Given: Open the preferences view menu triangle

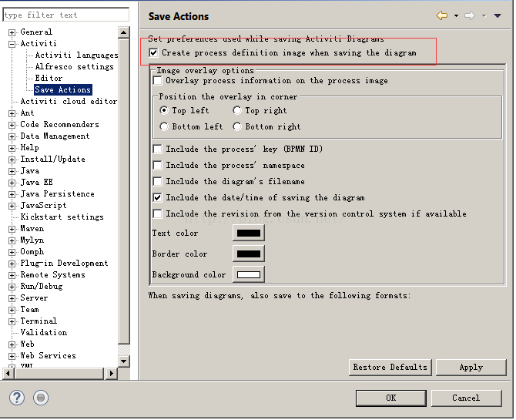Looking at the screenshot, I should click(x=498, y=15).
